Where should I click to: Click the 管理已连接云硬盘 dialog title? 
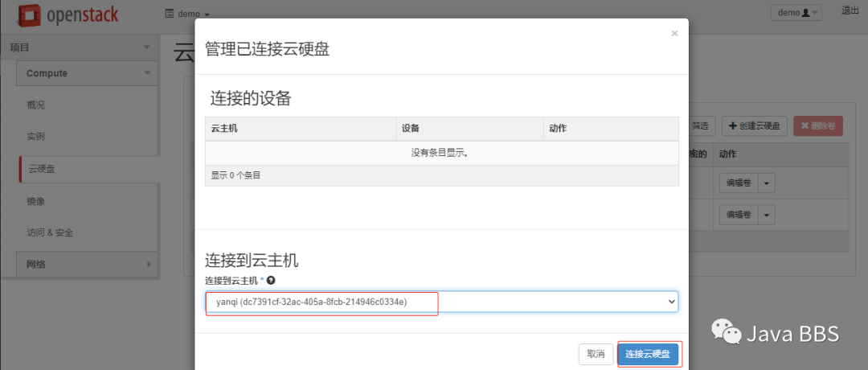pyautogui.click(x=268, y=49)
